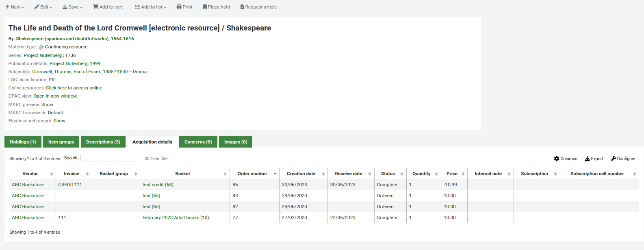This screenshot has width=644, height=250.
Task: Open the Add to list dropdown
Action: click(x=151, y=7)
